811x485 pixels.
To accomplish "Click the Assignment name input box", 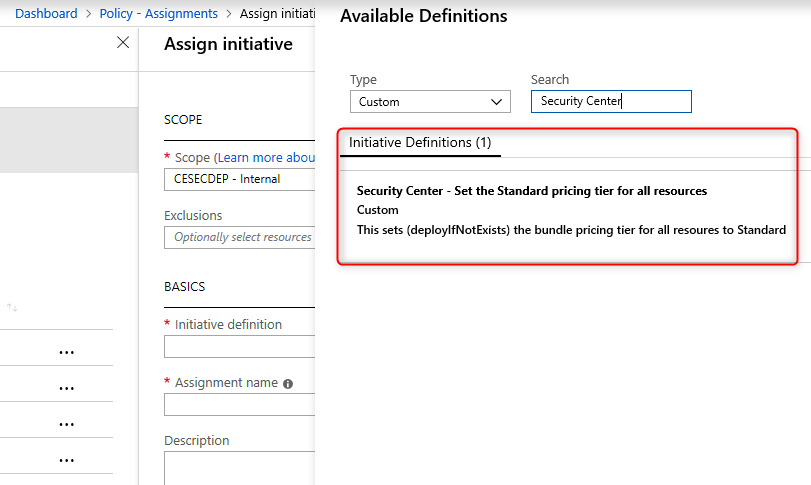I will click(x=239, y=404).
